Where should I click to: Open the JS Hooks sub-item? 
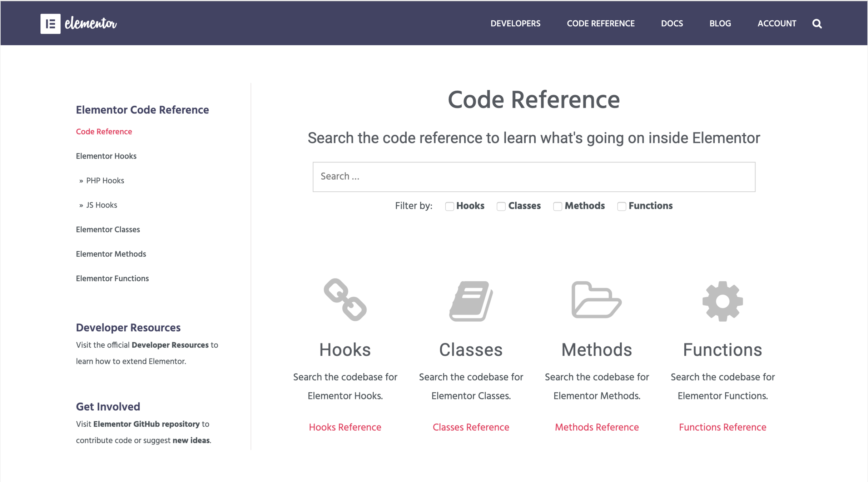pos(101,205)
